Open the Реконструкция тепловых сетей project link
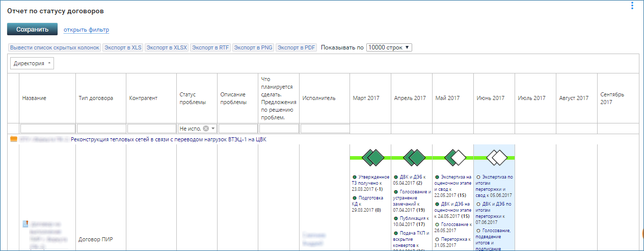This screenshot has height=251, width=644. pos(169,139)
